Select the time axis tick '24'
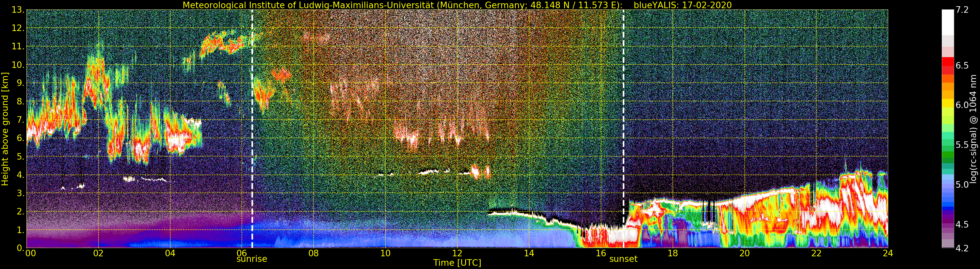Screen dimensions: 980x269 pyautogui.click(x=888, y=253)
